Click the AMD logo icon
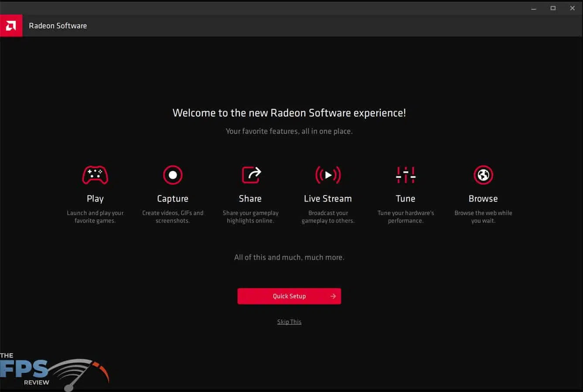This screenshot has width=583, height=392. coord(11,26)
